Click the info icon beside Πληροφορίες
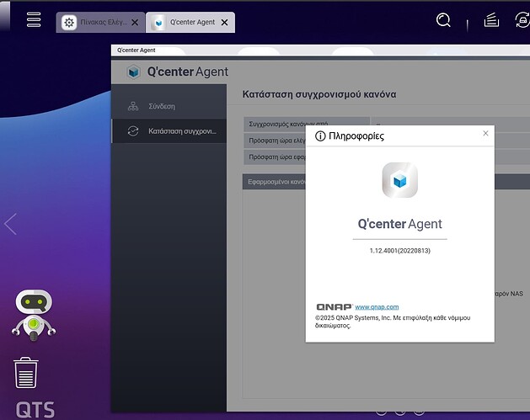This screenshot has width=530, height=420. [x=320, y=136]
